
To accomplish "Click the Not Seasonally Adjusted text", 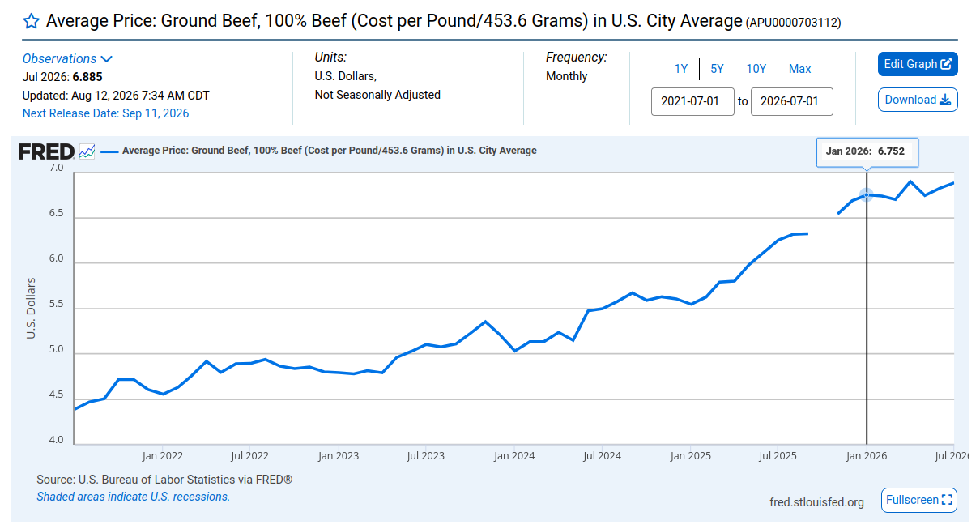I will point(377,95).
